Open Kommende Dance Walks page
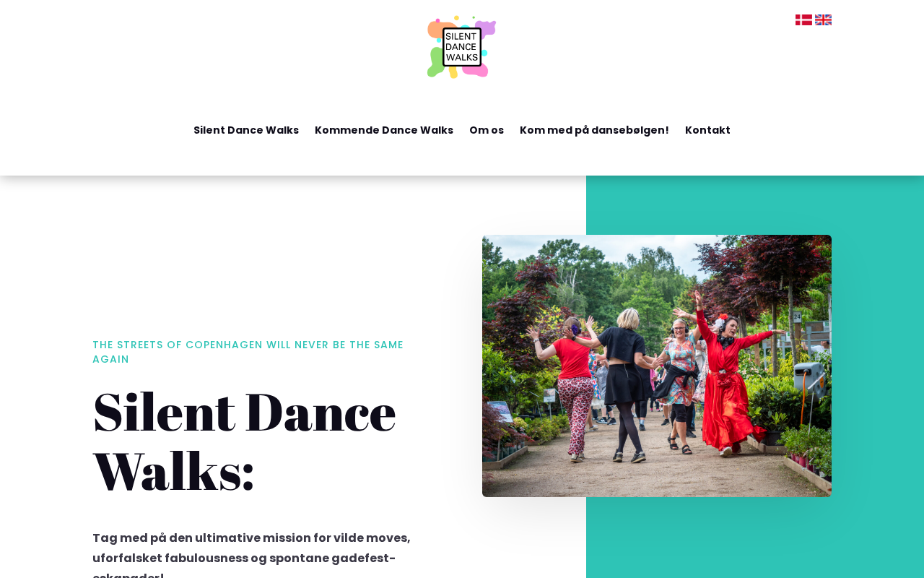The height and width of the screenshot is (578, 924). pos(384,130)
